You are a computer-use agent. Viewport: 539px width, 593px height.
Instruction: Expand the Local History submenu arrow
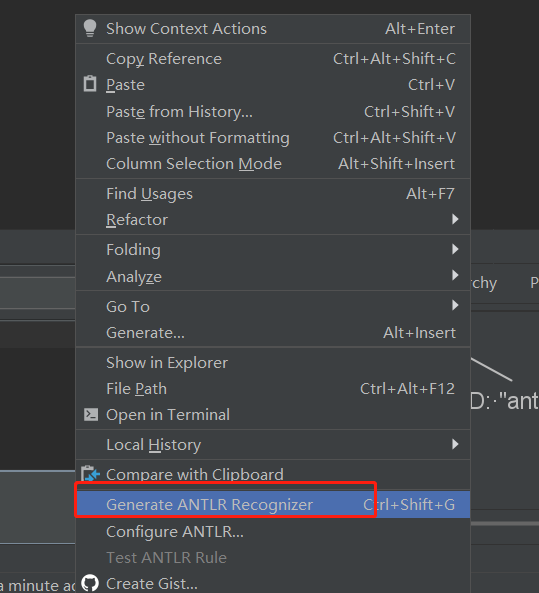(455, 444)
